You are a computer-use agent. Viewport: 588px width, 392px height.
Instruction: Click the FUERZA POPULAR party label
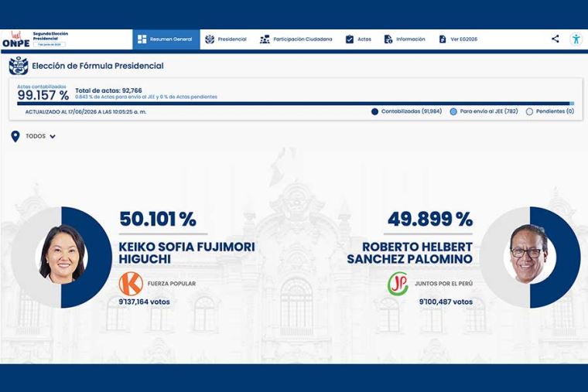click(172, 284)
